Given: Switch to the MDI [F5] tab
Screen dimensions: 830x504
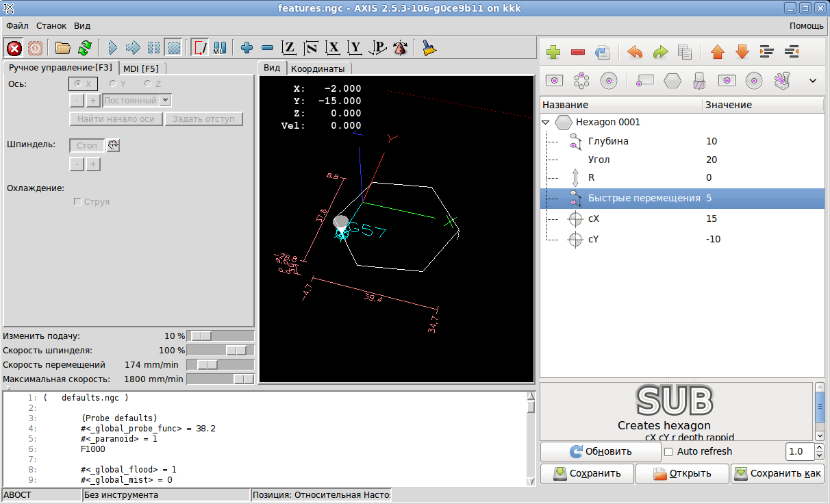Looking at the screenshot, I should (141, 68).
